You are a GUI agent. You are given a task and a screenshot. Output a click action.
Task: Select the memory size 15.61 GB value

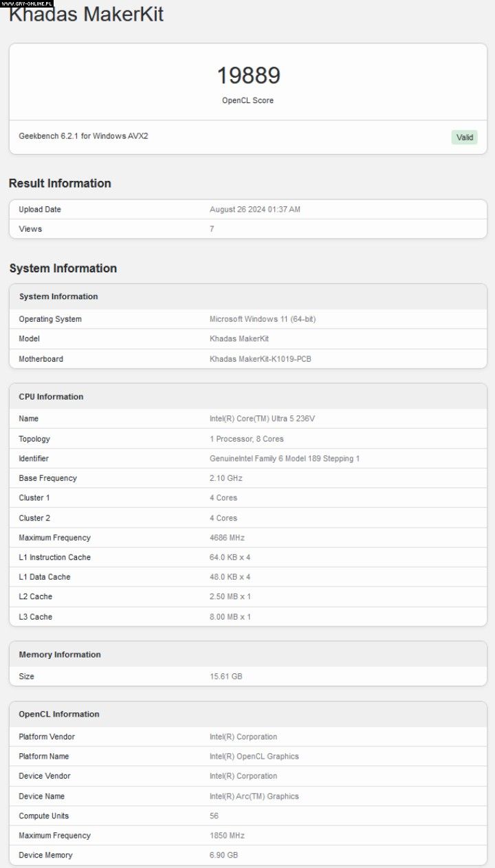(x=225, y=677)
